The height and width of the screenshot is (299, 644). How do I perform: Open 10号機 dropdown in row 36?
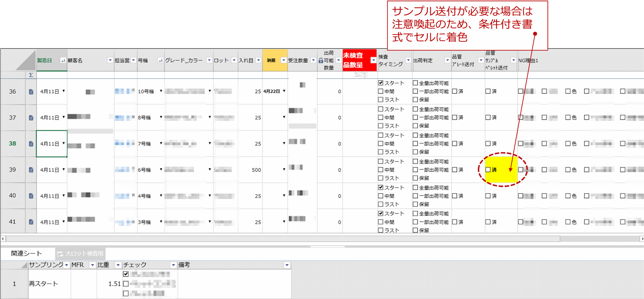(x=161, y=91)
